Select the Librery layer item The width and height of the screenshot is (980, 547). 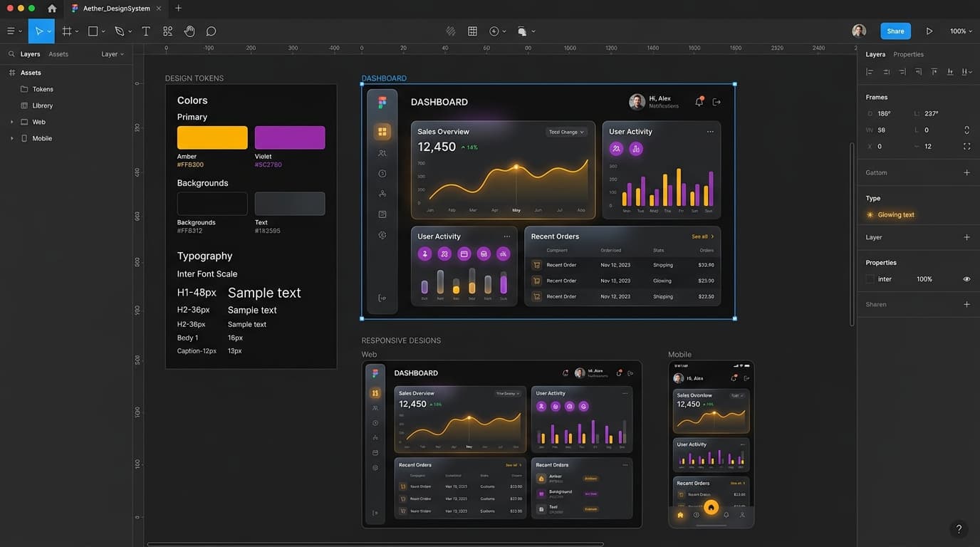[43, 105]
